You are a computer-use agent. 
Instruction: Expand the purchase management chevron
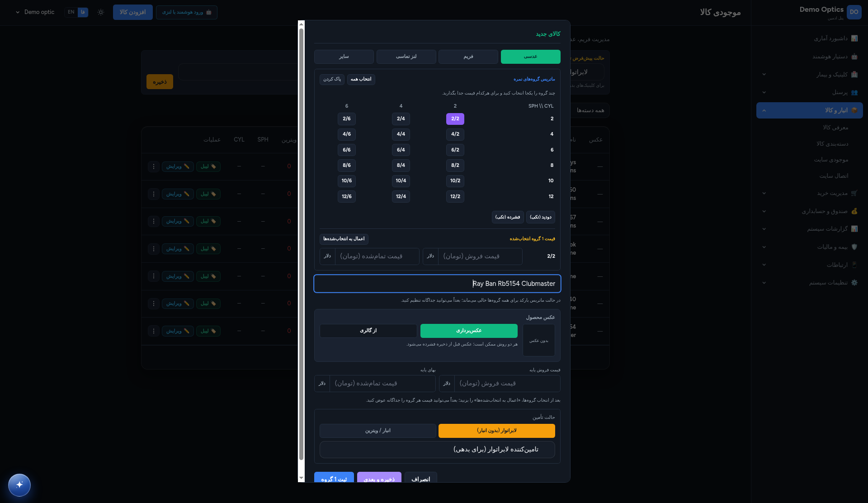[x=764, y=193]
